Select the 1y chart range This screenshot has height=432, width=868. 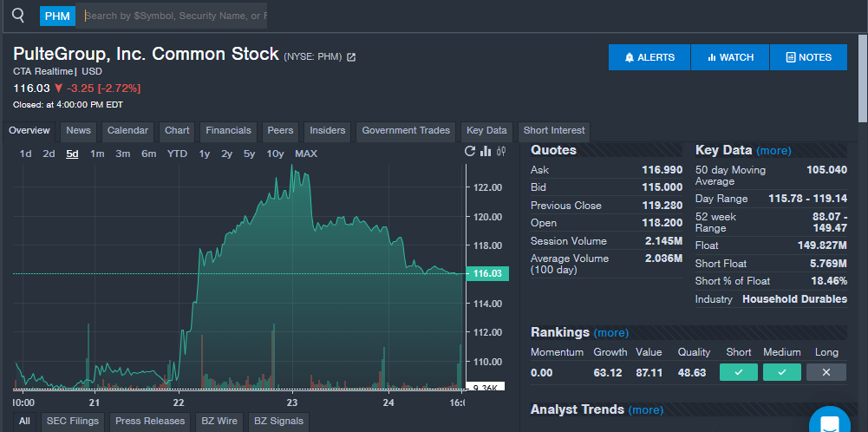click(205, 154)
